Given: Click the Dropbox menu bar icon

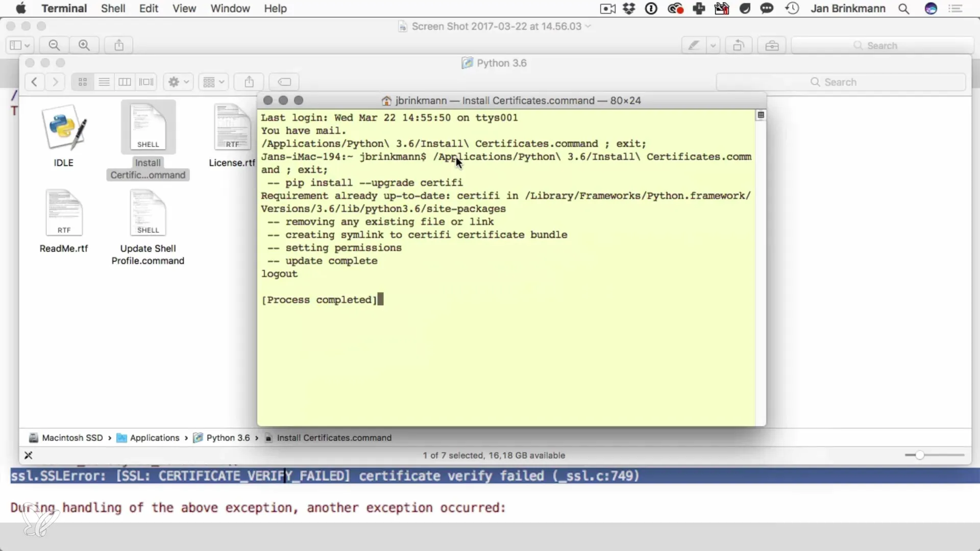Looking at the screenshot, I should point(629,8).
